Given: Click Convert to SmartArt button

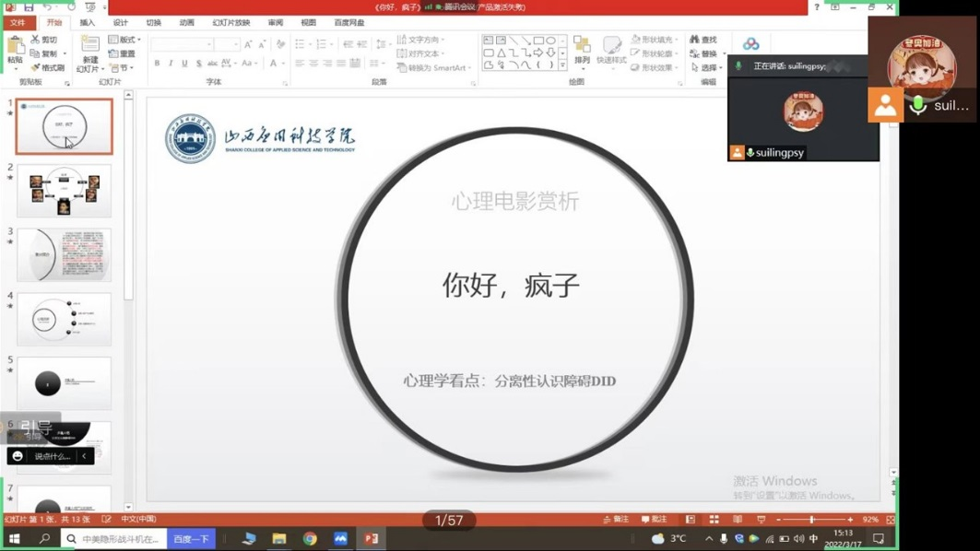Looking at the screenshot, I should [434, 67].
